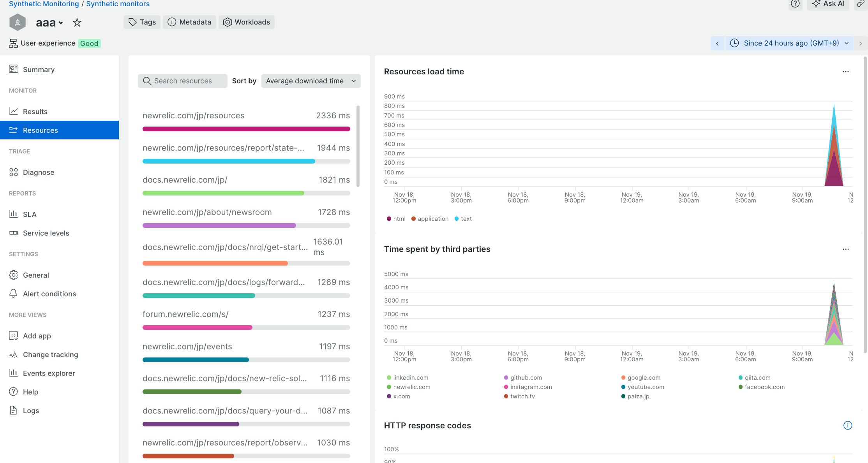Select forum.newrelic.com/s/ resource
868x463 pixels.
coord(246,320)
